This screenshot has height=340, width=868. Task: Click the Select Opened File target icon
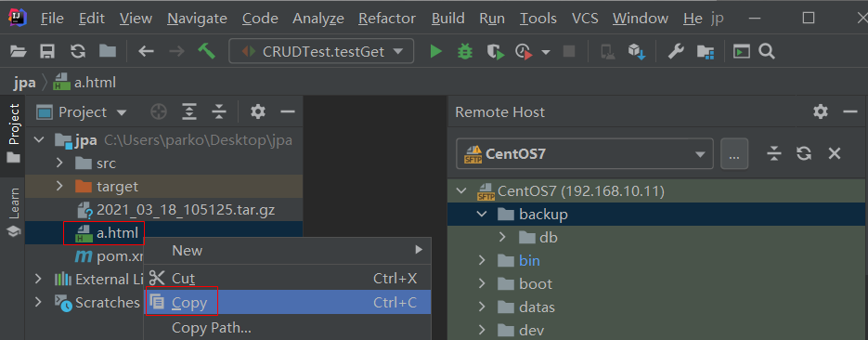coord(159,111)
